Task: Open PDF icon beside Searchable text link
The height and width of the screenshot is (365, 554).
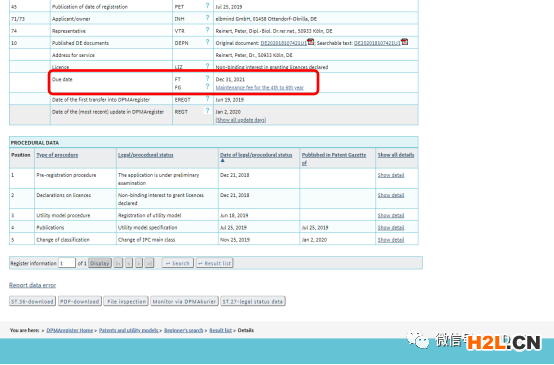Action: pyautogui.click(x=405, y=42)
